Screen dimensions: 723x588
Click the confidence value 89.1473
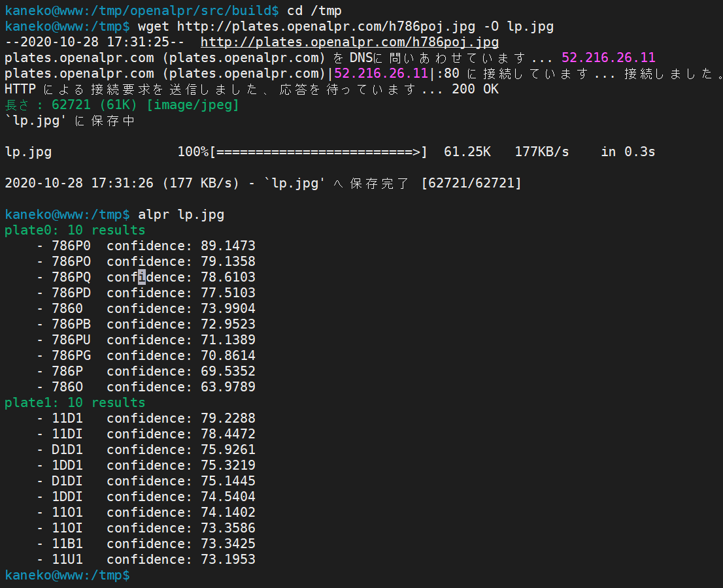pyautogui.click(x=227, y=246)
